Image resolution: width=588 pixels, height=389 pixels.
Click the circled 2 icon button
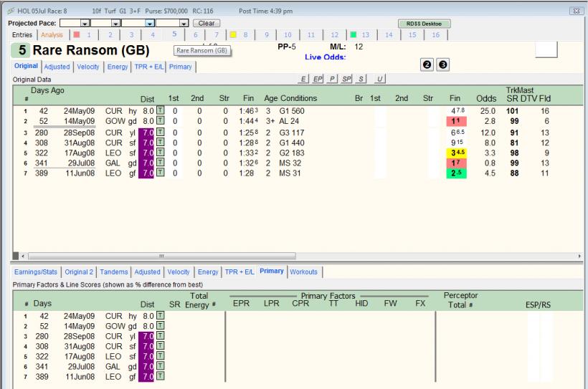427,64
